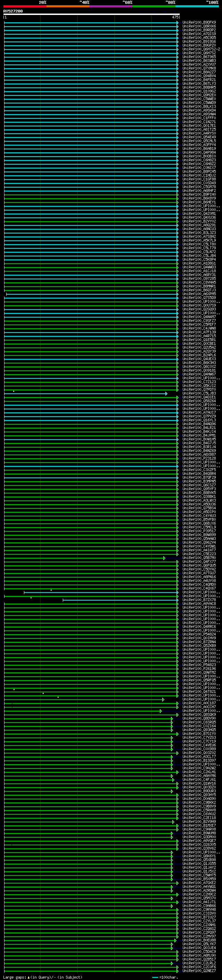
Task: Select the purple ~60% identity legend segment
Action: pyautogui.click(x=111, y=6)
